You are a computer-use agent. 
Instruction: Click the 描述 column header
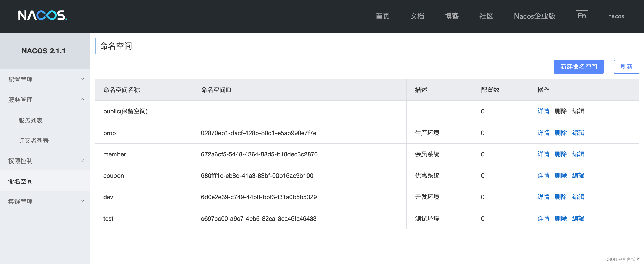tap(440, 90)
